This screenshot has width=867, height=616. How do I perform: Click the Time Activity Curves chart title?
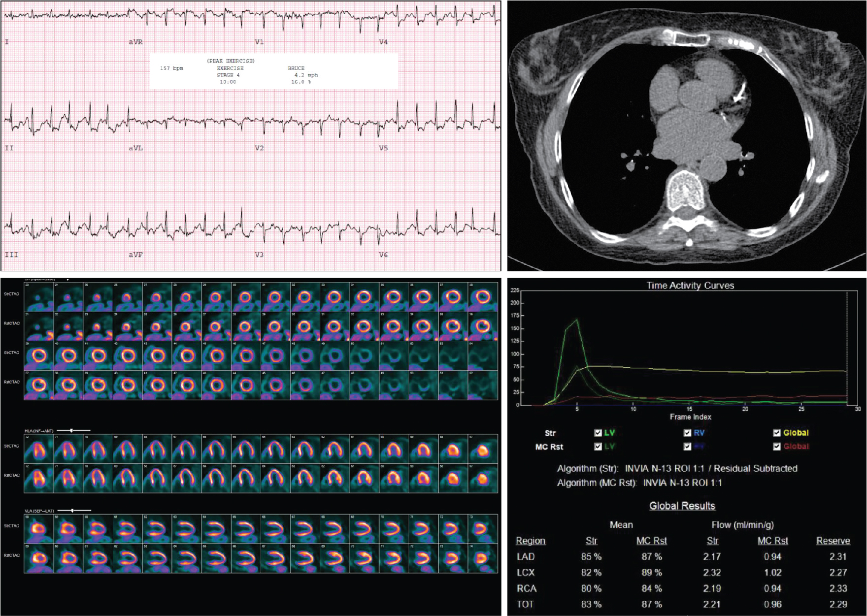tap(690, 286)
